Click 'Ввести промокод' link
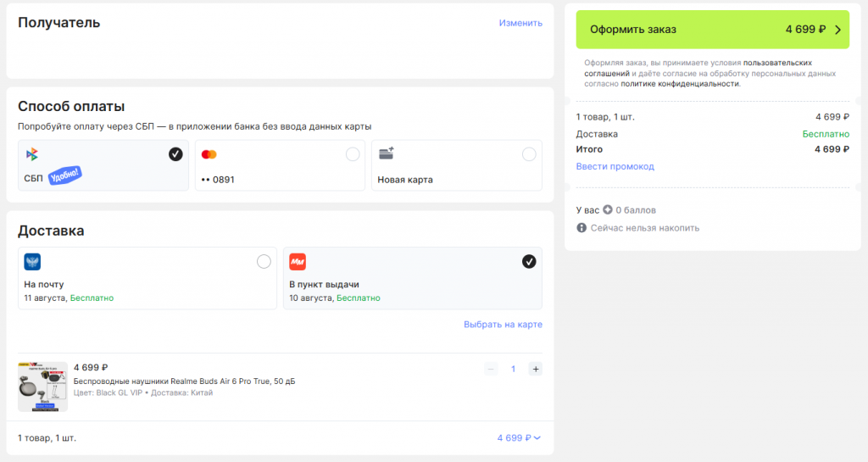The image size is (868, 462). point(615,166)
